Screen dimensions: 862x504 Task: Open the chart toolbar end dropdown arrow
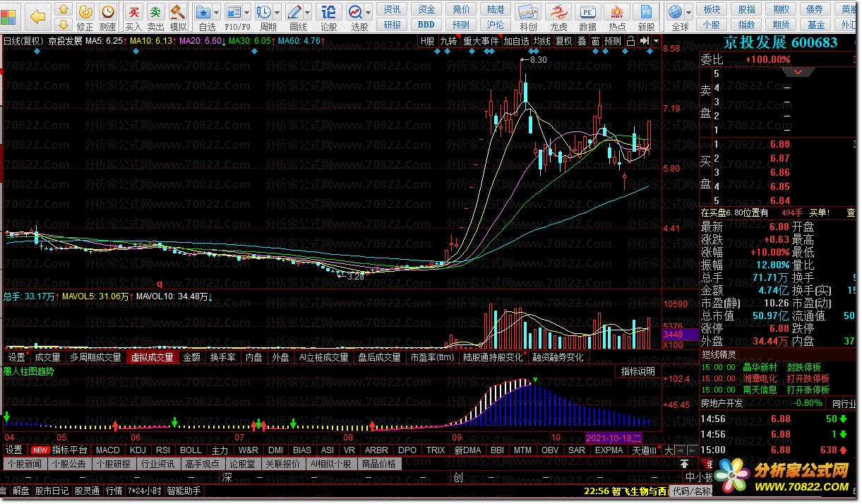pos(657,41)
